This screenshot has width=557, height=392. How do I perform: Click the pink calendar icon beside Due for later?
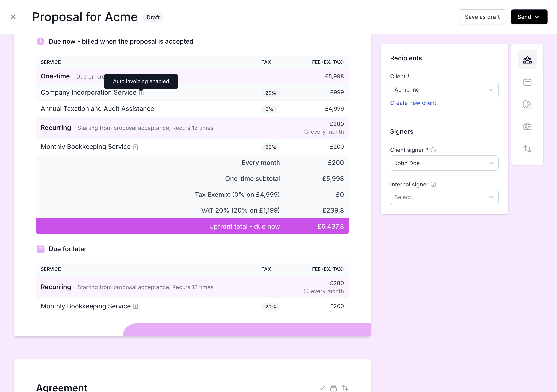41,249
